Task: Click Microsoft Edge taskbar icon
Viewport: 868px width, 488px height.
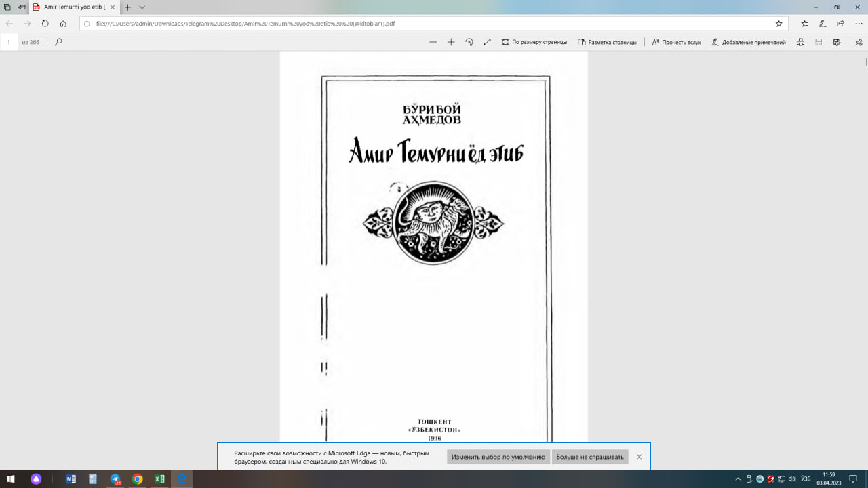Action: (x=182, y=479)
